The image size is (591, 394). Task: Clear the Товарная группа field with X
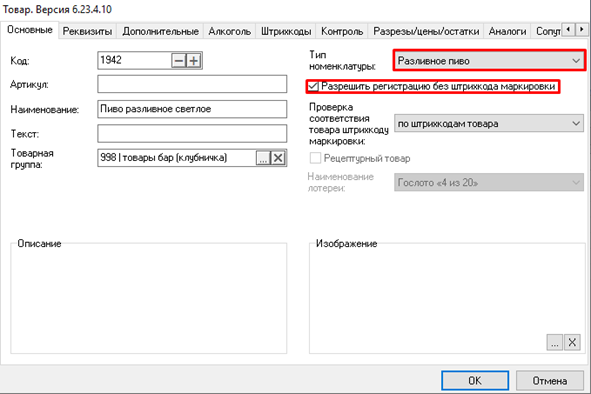(x=278, y=158)
